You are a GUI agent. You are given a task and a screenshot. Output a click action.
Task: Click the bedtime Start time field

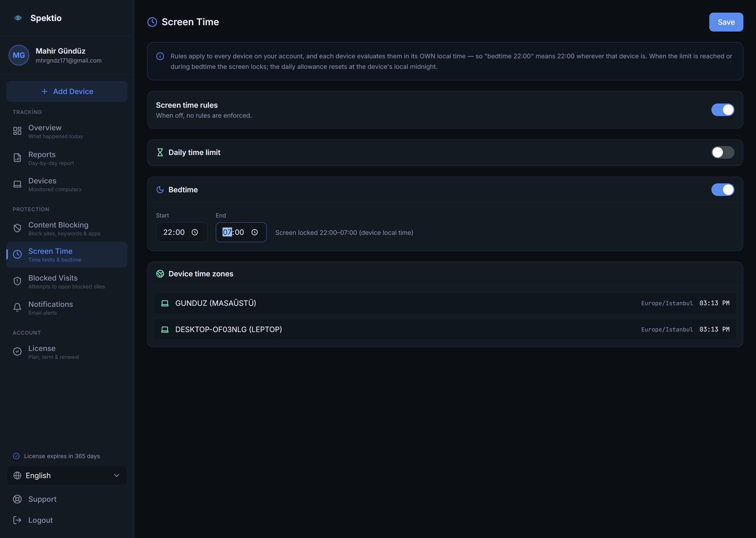click(181, 232)
